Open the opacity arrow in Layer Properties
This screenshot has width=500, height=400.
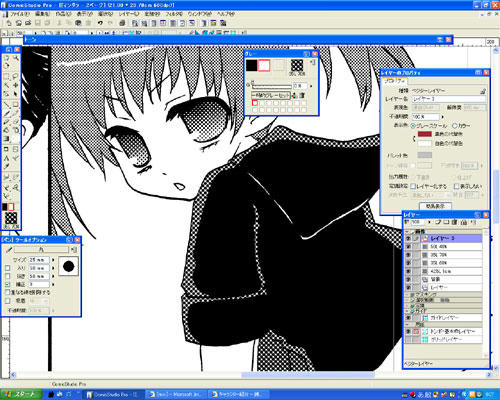[x=443, y=117]
